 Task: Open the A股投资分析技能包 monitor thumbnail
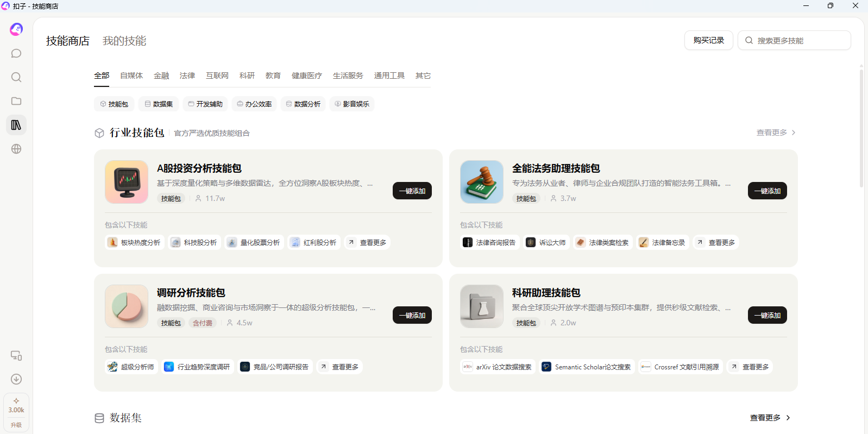[127, 182]
